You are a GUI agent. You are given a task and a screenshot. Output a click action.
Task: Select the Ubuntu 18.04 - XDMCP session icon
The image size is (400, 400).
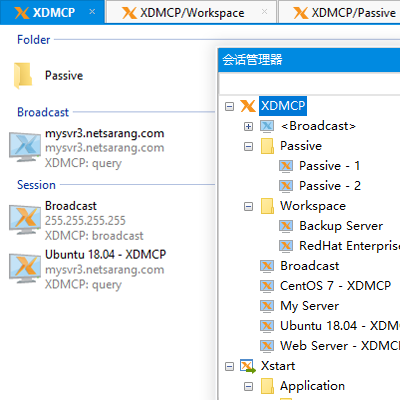coord(25,269)
